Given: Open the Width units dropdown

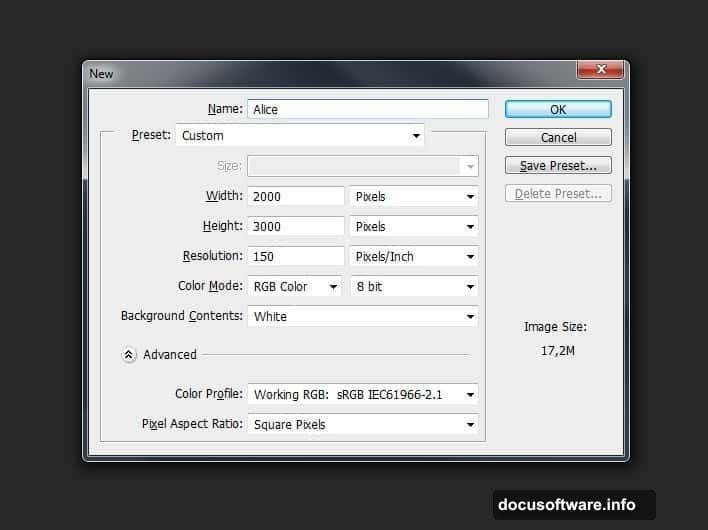Looking at the screenshot, I should 413,197.
